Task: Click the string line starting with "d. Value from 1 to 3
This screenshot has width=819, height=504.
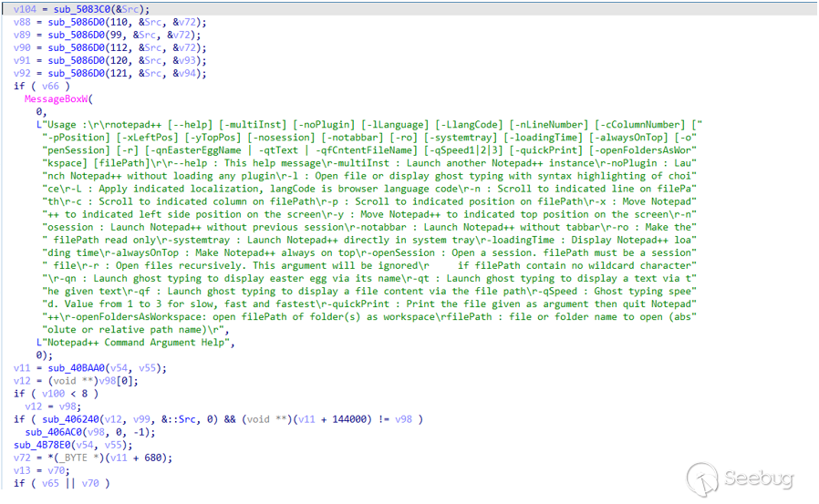Action: point(369,303)
